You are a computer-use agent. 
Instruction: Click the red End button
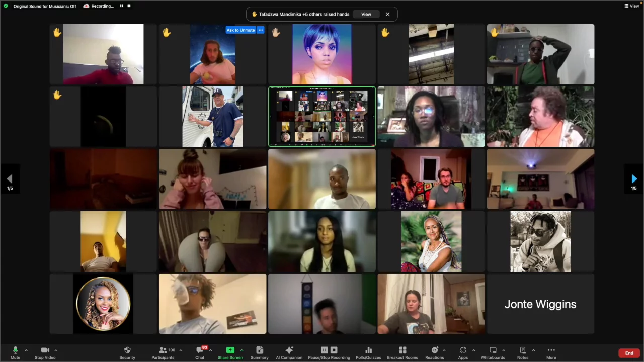tap(629, 353)
